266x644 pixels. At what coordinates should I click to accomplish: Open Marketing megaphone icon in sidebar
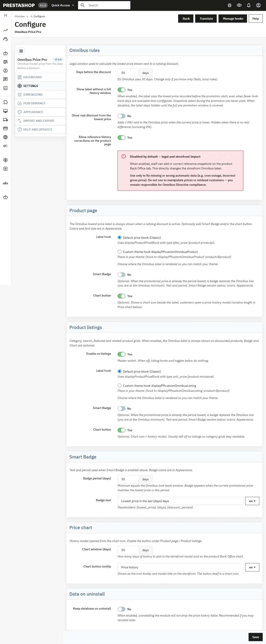tap(5, 146)
